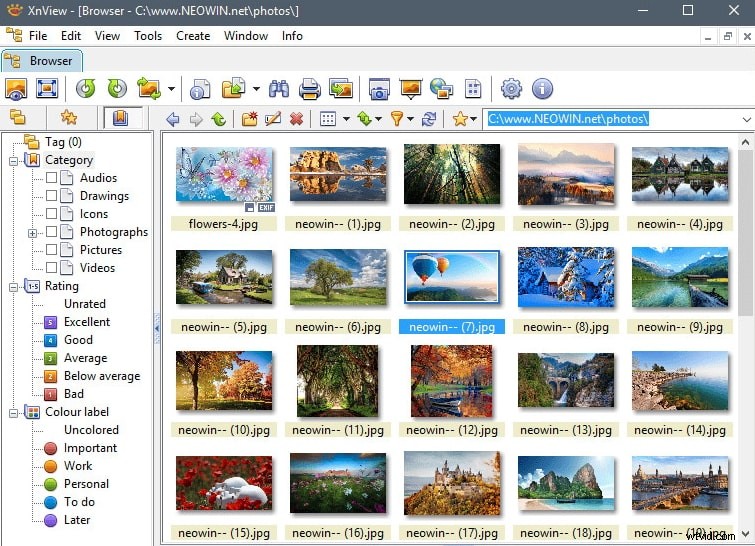Start the slideshow icon
Viewport: 755px width, 546px height.
coord(410,89)
